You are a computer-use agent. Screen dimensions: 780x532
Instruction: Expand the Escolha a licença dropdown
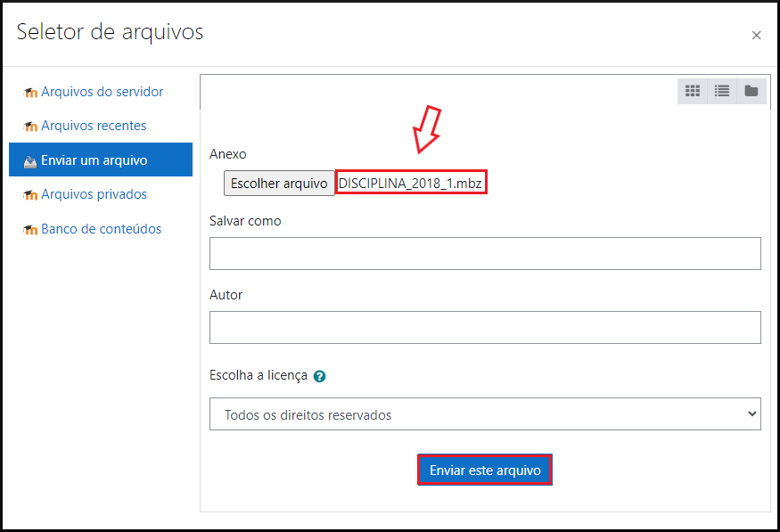click(485, 414)
